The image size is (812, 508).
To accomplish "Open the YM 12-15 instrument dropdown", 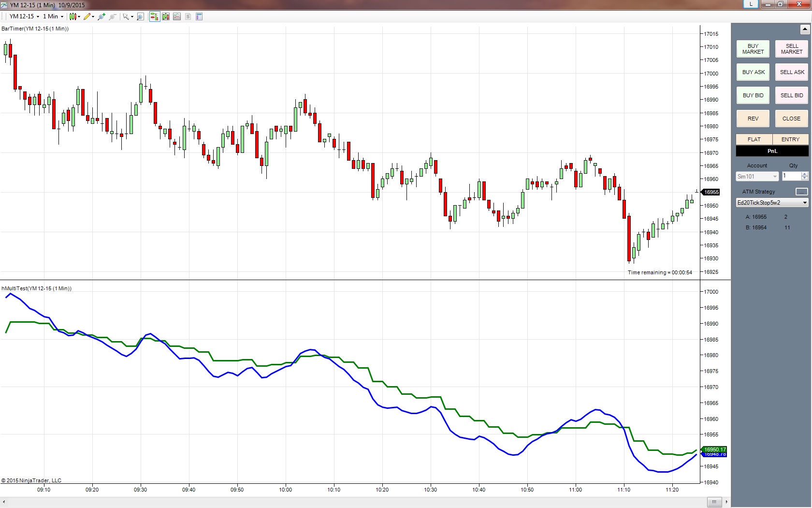I will (24, 16).
